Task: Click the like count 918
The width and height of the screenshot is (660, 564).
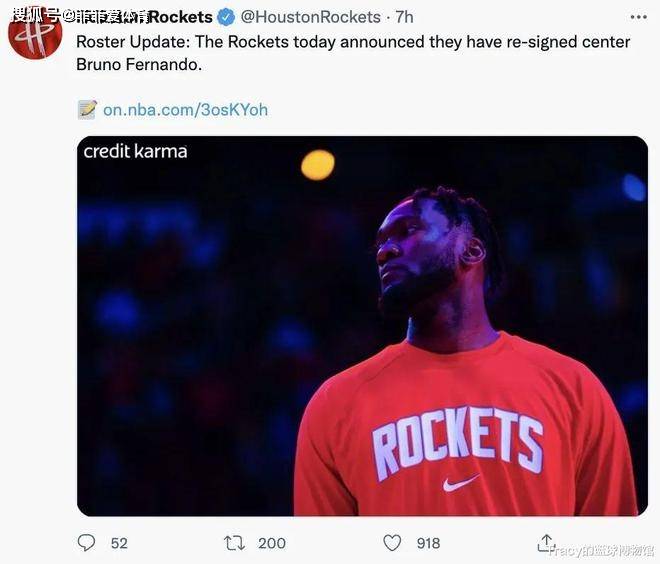Action: tap(428, 543)
